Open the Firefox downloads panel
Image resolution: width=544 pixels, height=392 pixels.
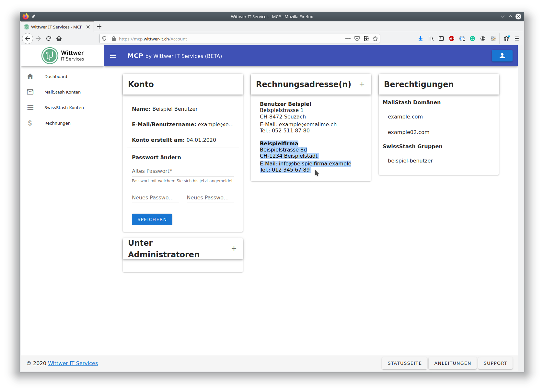tap(421, 39)
